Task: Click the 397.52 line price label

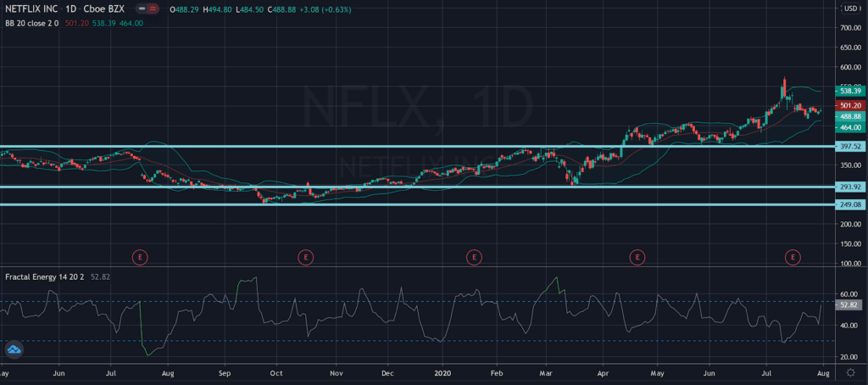Action: pos(850,147)
